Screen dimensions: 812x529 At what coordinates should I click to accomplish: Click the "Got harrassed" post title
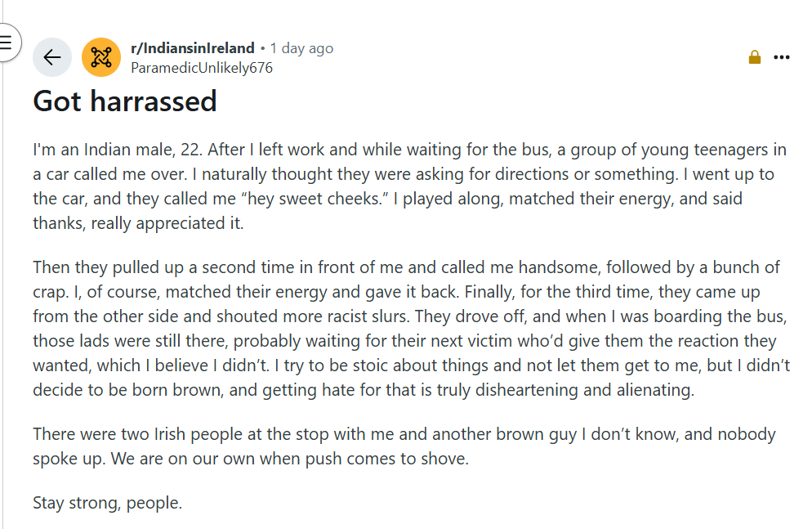[125, 101]
